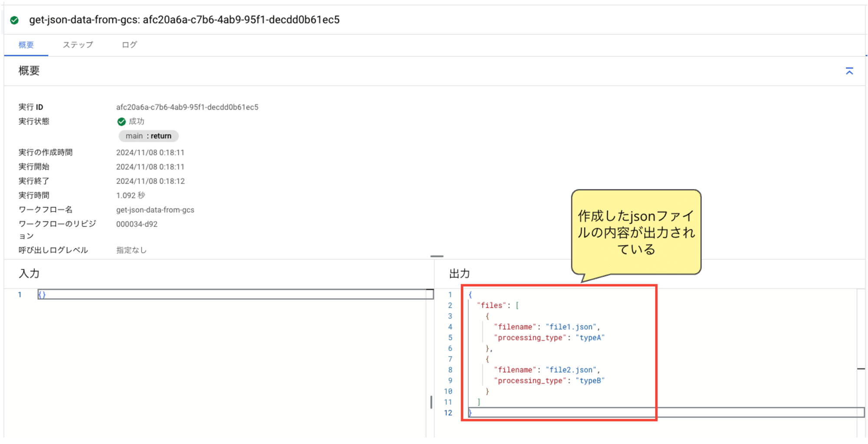The image size is (868, 444).
Task: Click the "file1.json" value in the output
Action: [571, 327]
